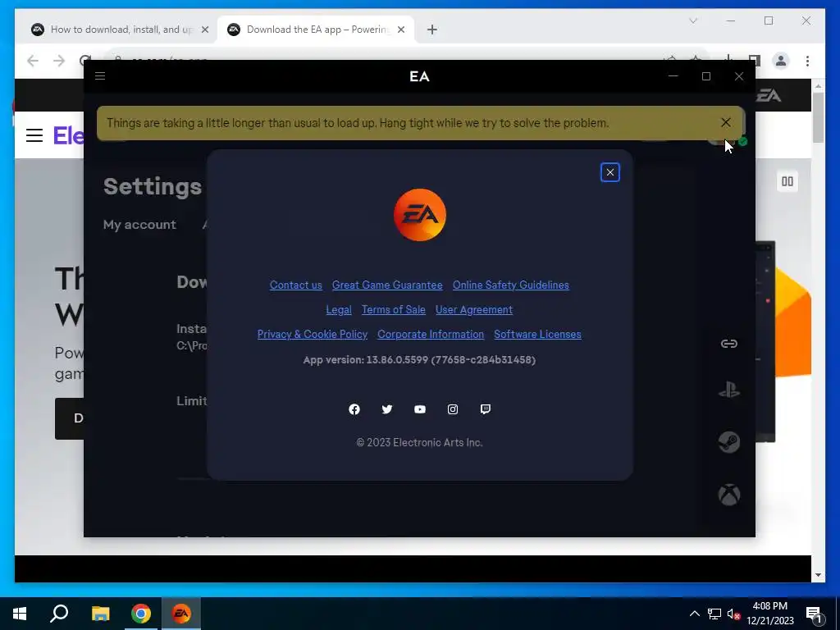Click the 2023 Electronic Arts copyright text

[419, 442]
